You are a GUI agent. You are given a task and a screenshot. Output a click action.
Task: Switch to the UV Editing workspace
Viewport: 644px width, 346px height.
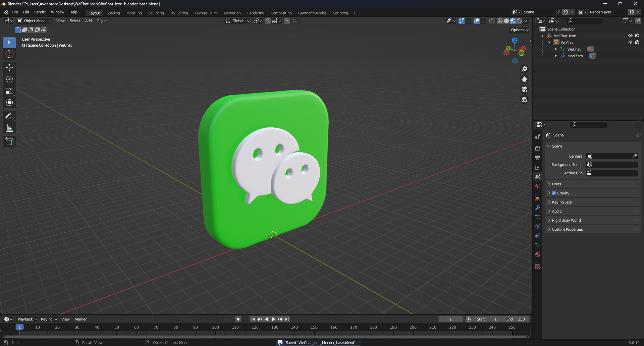pos(179,13)
